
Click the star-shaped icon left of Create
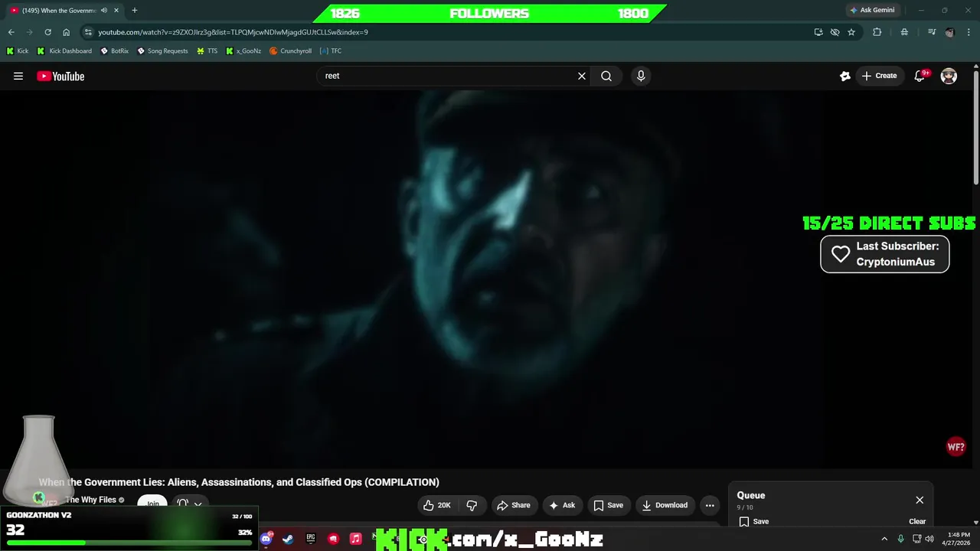pos(844,76)
